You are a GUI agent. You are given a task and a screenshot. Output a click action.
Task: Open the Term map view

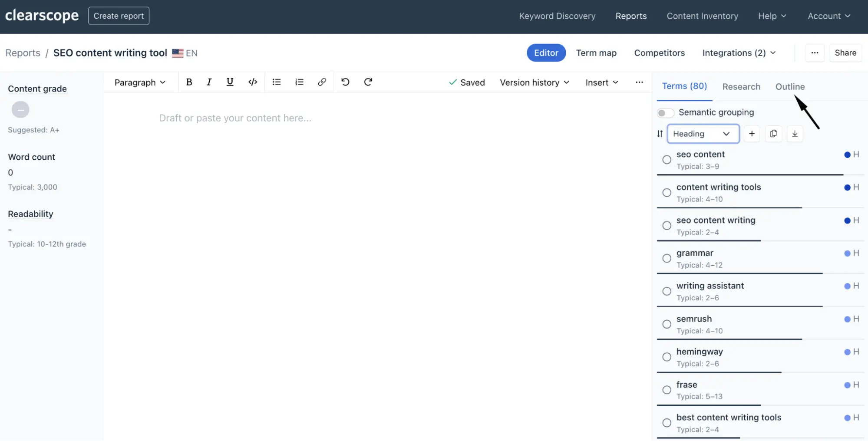tap(596, 53)
